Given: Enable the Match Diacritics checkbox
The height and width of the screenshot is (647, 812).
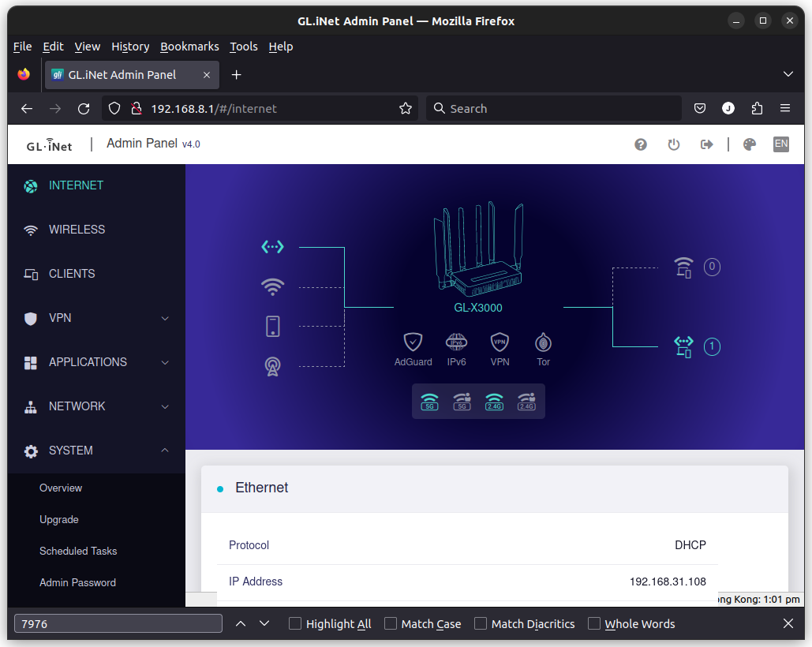Looking at the screenshot, I should 481,623.
